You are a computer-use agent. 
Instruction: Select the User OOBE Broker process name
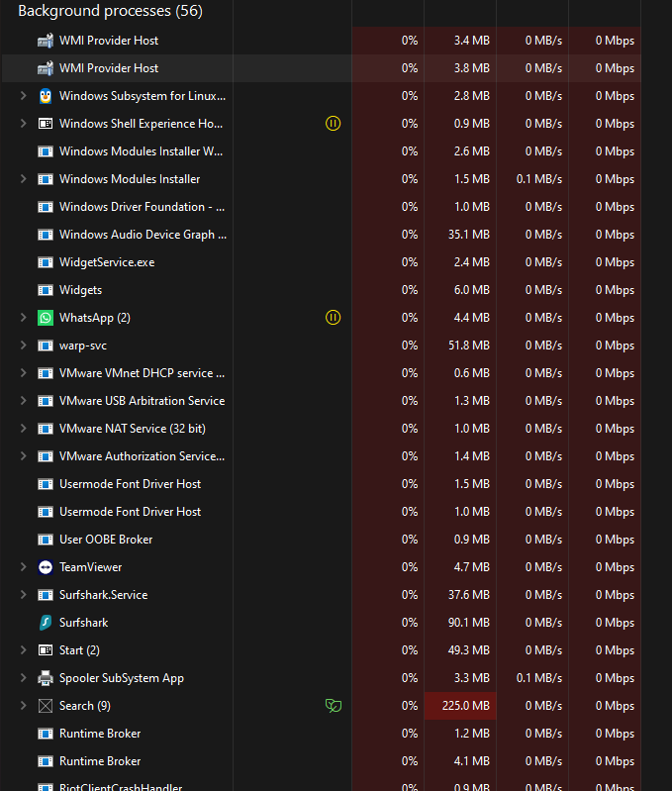click(106, 540)
